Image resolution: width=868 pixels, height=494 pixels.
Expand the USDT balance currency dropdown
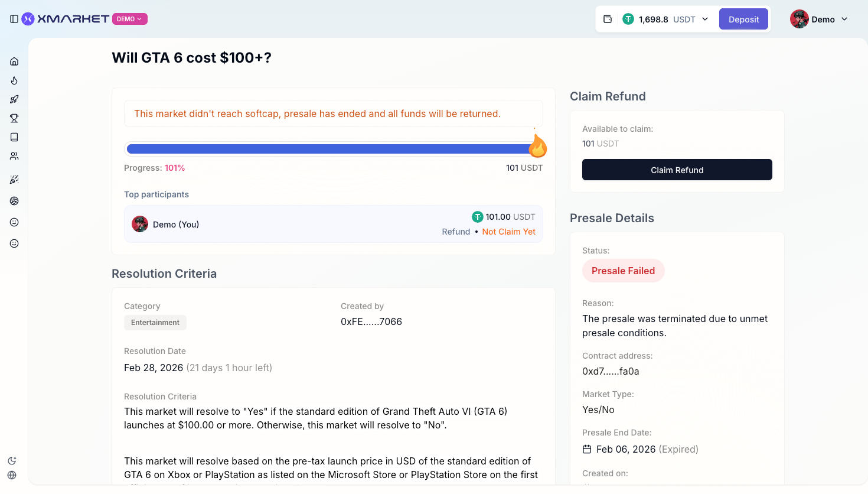coord(705,19)
